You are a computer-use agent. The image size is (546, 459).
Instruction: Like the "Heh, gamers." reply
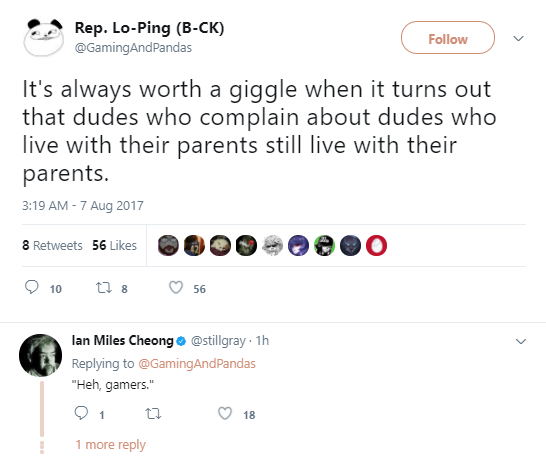225,413
